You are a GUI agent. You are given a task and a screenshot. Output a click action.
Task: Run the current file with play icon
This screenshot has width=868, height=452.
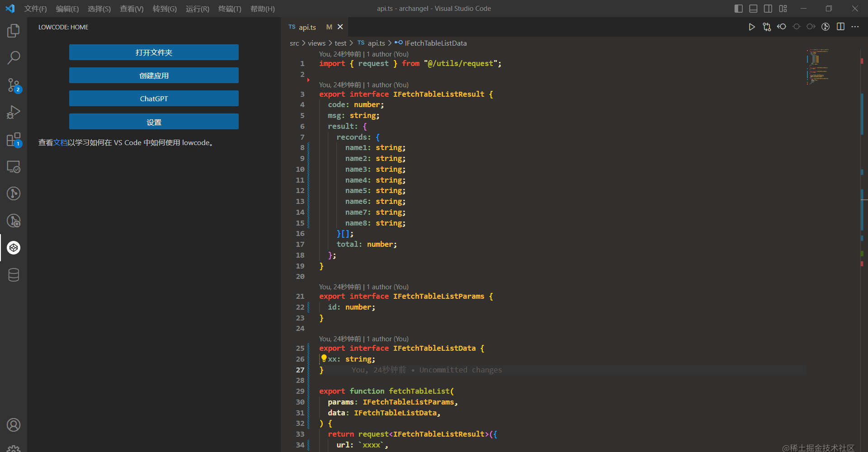(751, 27)
